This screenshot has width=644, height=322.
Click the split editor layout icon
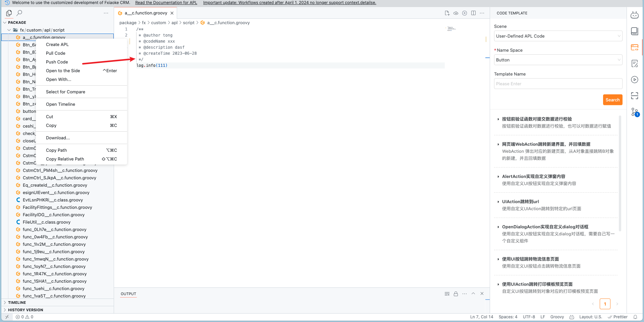coord(473,13)
